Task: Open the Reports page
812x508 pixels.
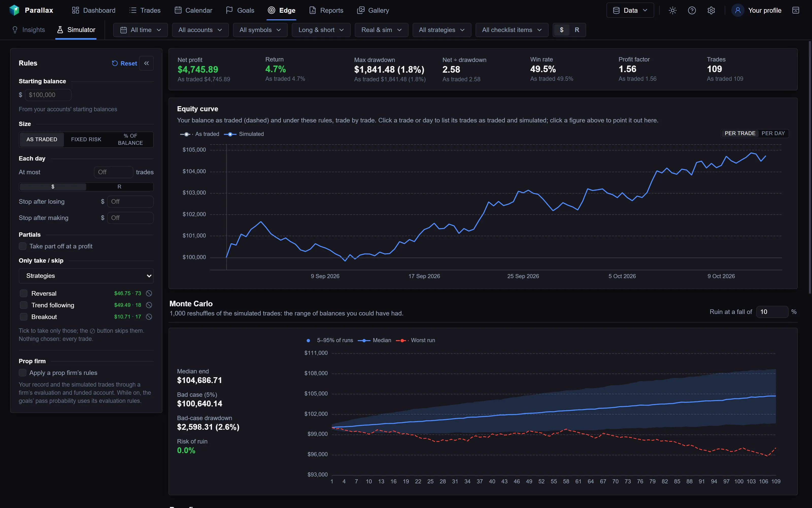Action: [326, 10]
